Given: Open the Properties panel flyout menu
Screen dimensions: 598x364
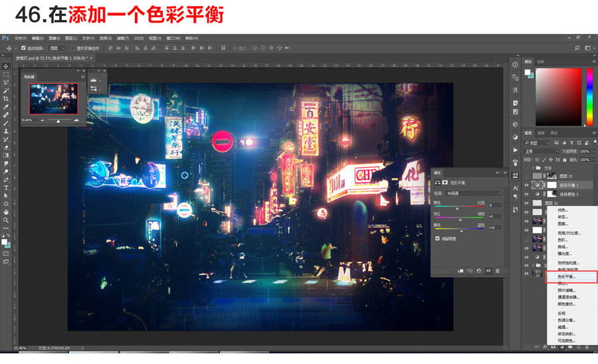Looking at the screenshot, I should 505,173.
